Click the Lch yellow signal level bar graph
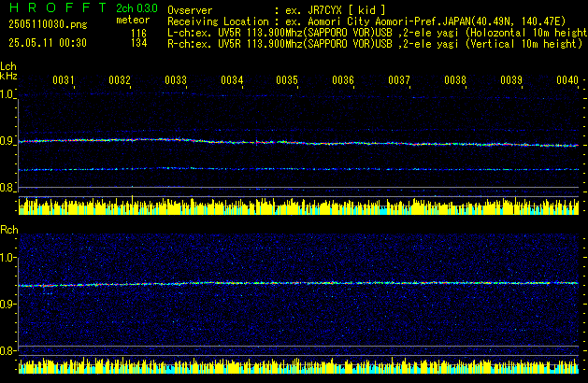This screenshot has height=383, width=588. pos(298,206)
